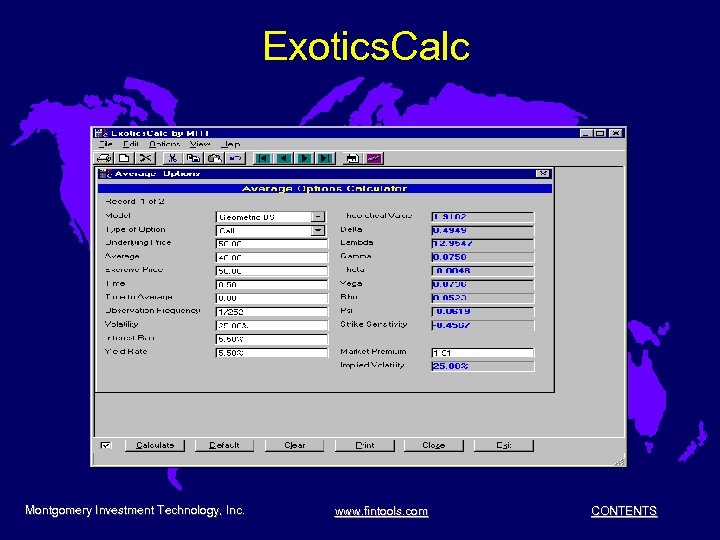Screen dimensions: 720x540
Task: Click the Yield Rate input field
Action: point(272,353)
